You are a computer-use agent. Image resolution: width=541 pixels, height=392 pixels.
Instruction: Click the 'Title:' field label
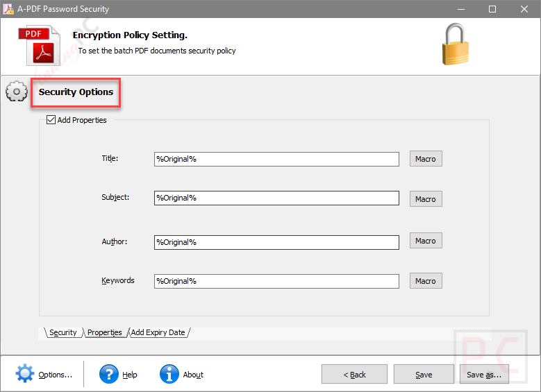click(x=110, y=158)
